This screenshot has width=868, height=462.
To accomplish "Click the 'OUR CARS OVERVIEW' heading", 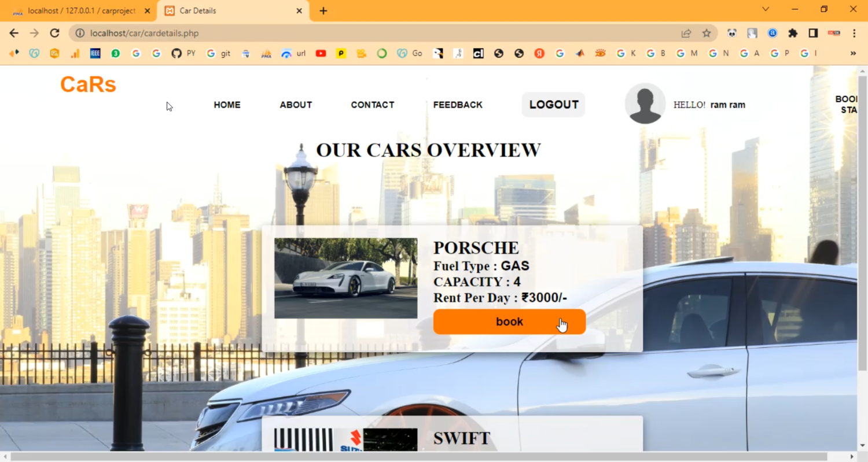I will [x=428, y=150].
